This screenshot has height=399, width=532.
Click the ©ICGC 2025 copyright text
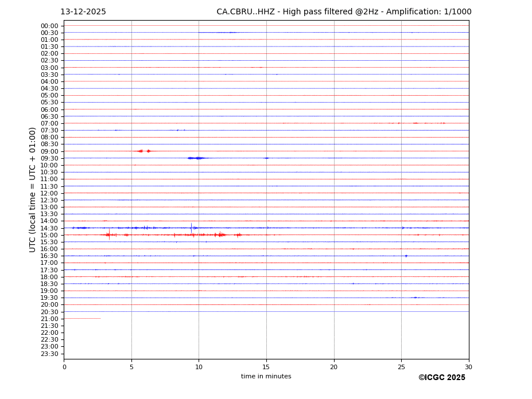(441, 378)
